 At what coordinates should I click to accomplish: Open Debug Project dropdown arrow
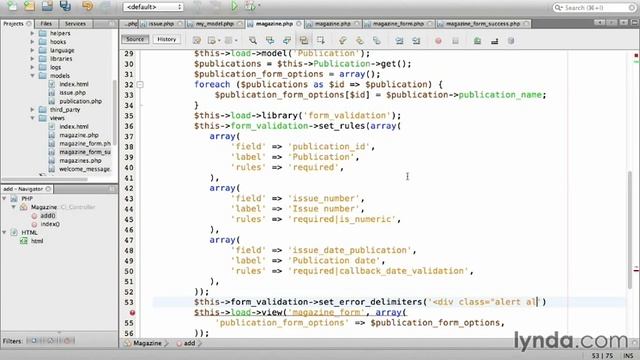coord(259,6)
